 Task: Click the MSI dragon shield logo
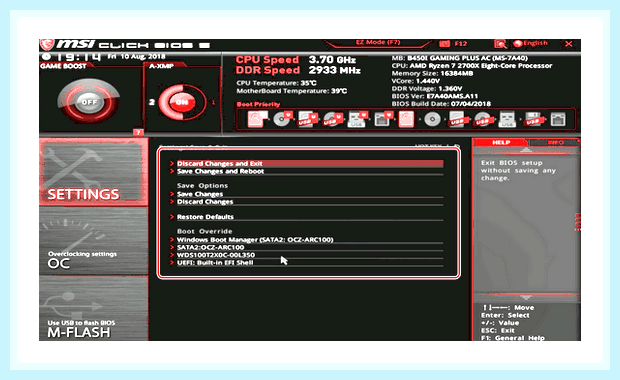coord(47,45)
